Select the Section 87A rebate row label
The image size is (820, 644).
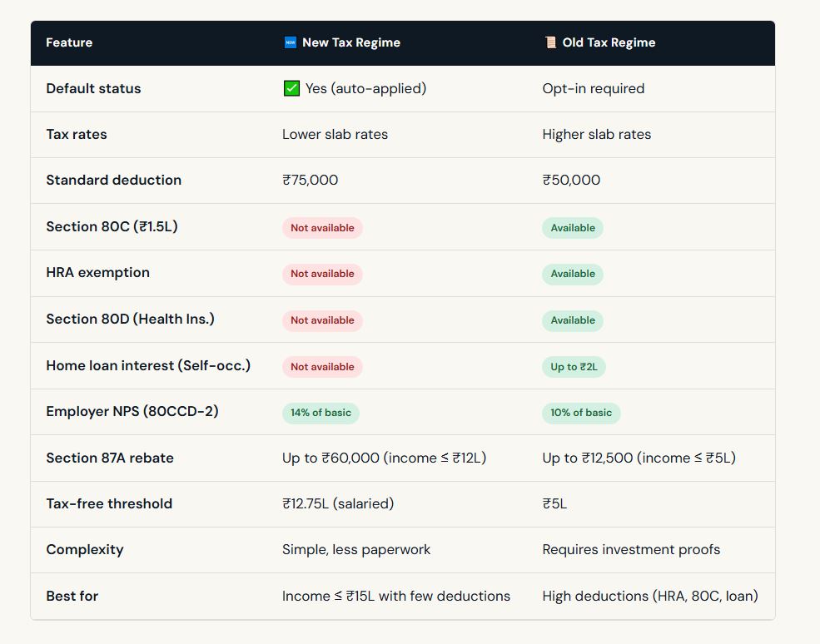[110, 458]
